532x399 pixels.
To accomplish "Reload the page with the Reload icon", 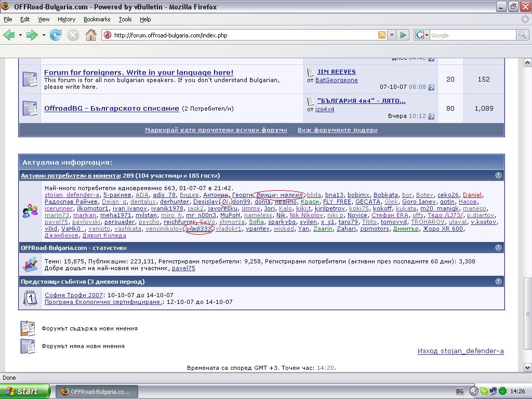I will [56, 35].
